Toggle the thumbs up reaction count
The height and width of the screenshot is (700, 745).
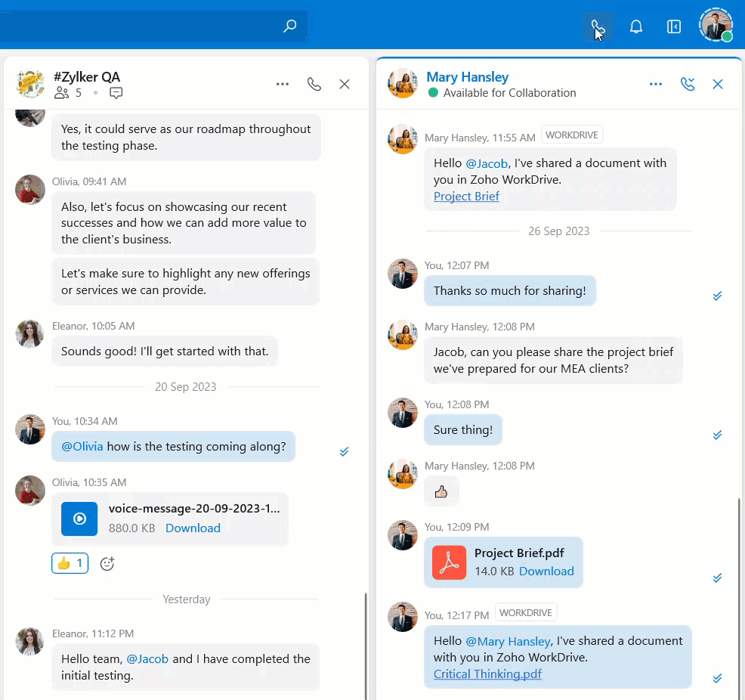tap(70, 563)
